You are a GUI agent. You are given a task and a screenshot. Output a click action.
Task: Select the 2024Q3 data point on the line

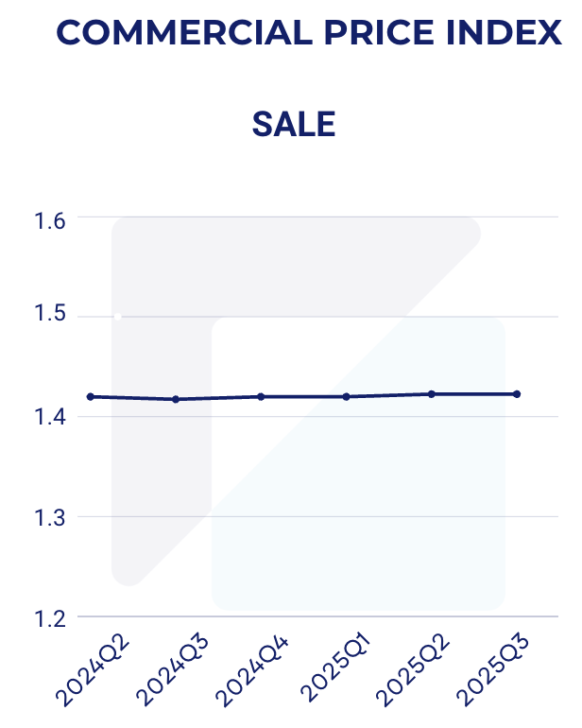176,399
